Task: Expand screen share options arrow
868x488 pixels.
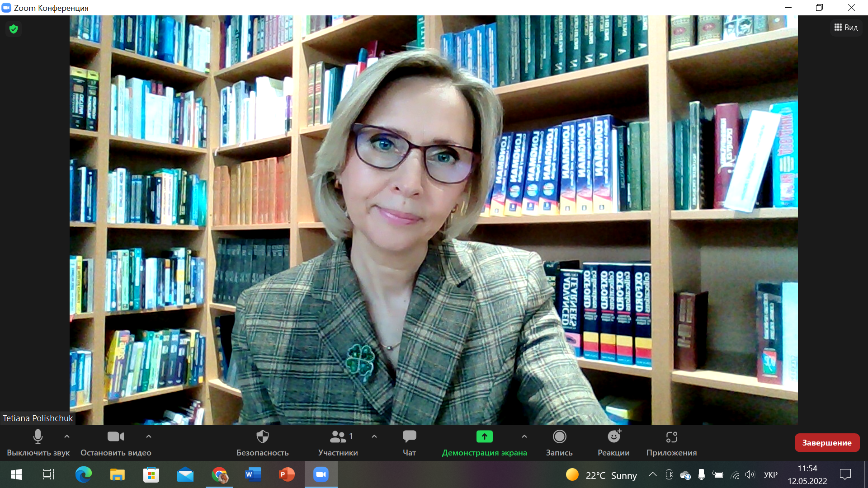Action: tap(524, 436)
